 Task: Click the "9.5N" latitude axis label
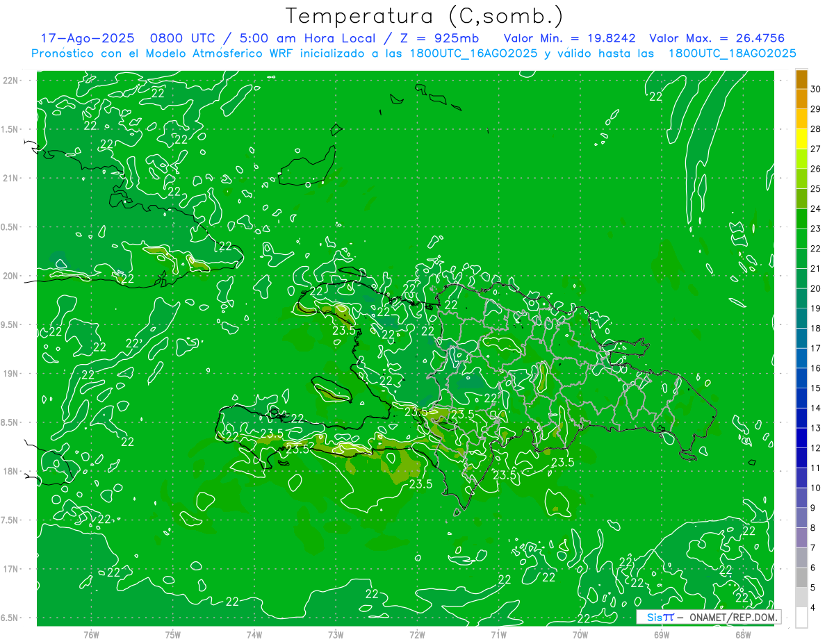point(9,324)
